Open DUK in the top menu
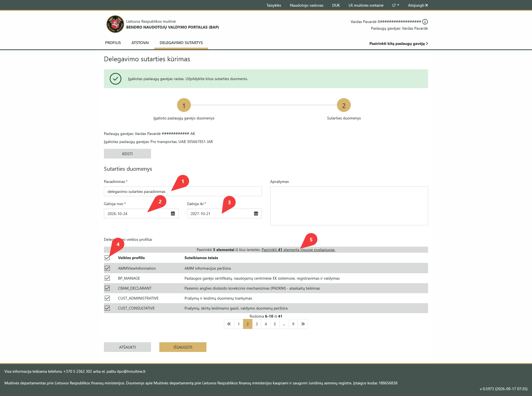This screenshot has width=532, height=396. pyautogui.click(x=336, y=5)
